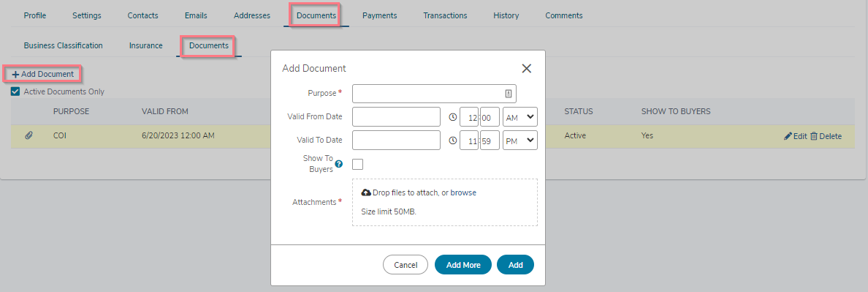Switch to the Insurance sub-tab
The image size is (868, 292).
click(x=145, y=45)
